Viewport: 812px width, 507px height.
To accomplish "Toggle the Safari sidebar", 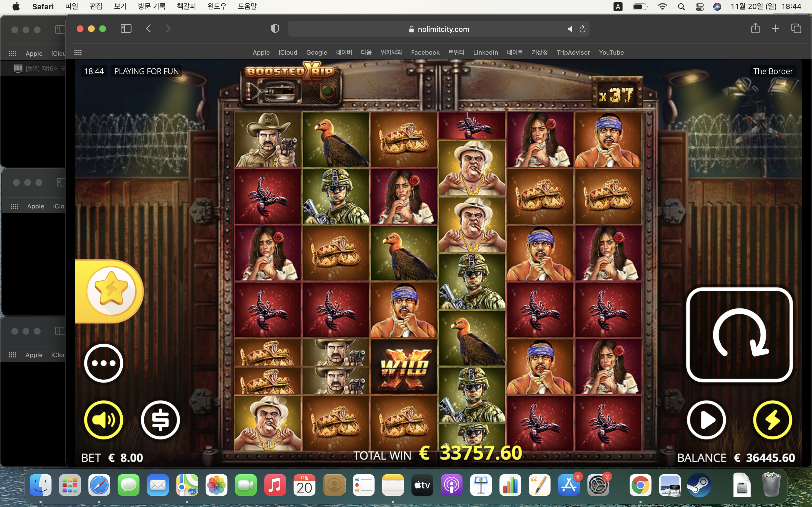I will coord(126,28).
